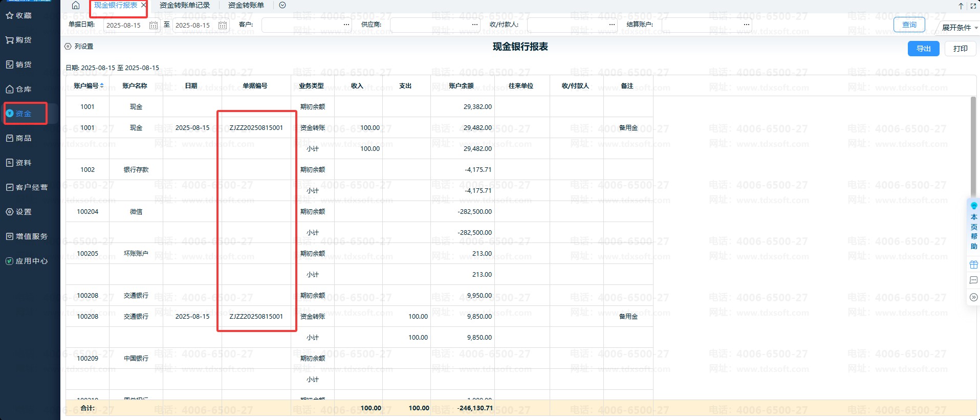Viewport: 980px width, 420px height.
Task: Open 仓库 in the left sidebar
Action: (x=24, y=89)
